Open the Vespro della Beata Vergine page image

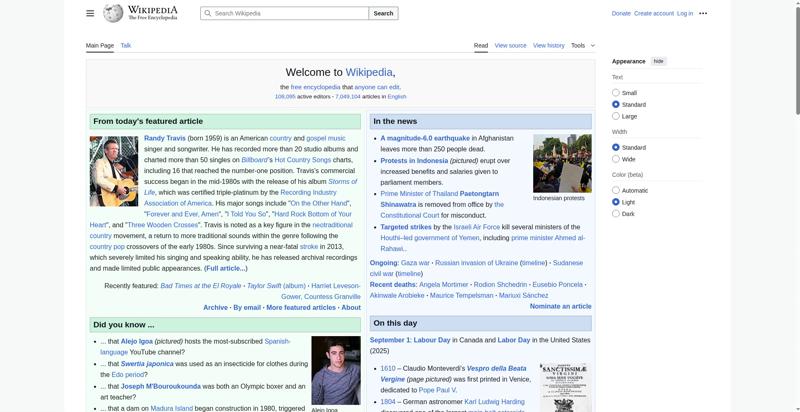566,388
